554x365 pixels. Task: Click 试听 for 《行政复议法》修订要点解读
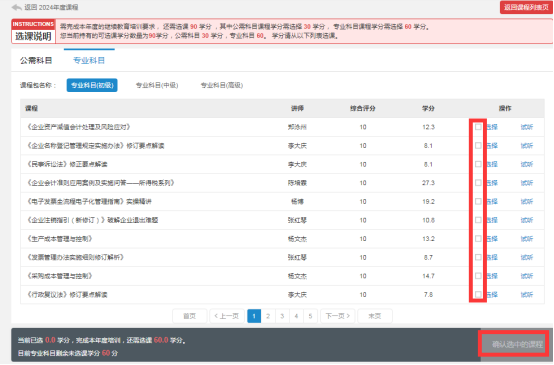pyautogui.click(x=527, y=295)
